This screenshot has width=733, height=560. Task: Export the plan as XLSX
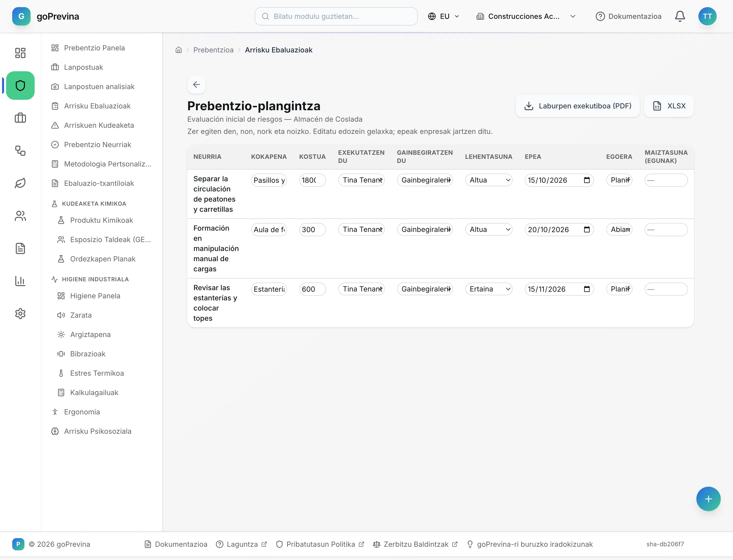(669, 106)
